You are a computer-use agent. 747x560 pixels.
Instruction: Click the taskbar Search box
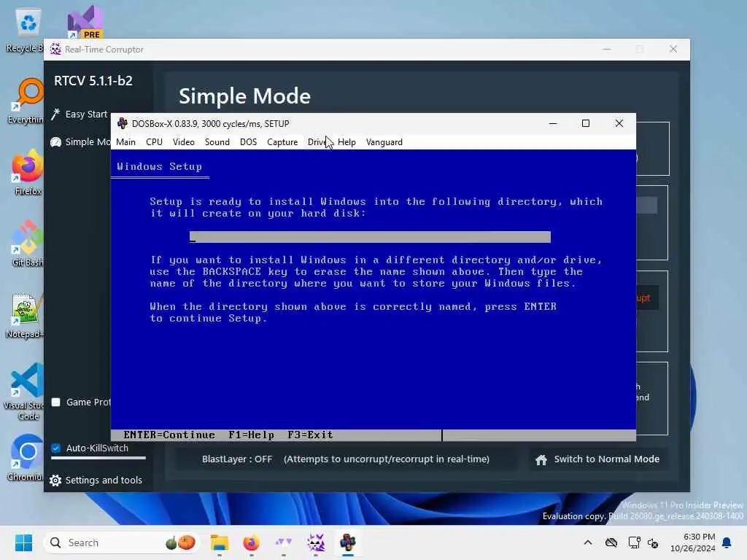tap(122, 542)
